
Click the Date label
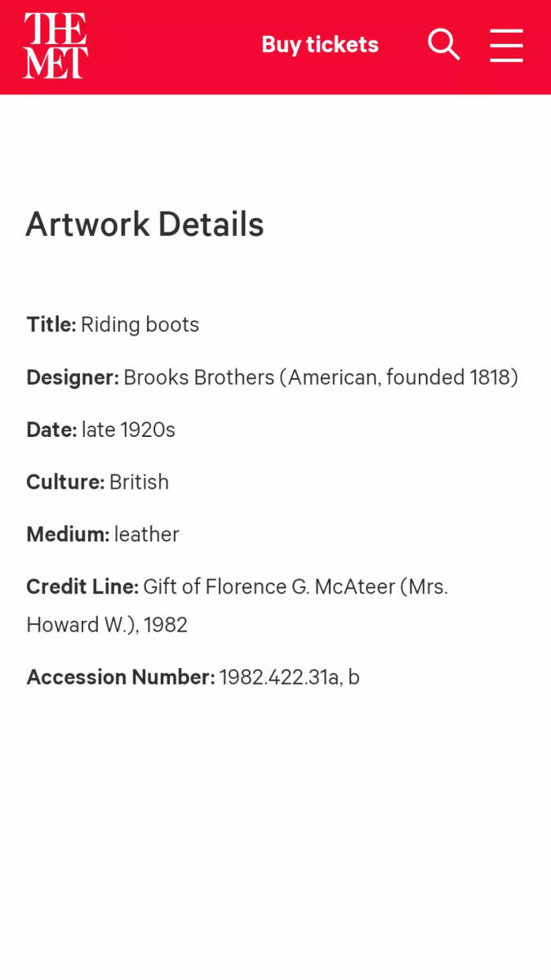pyautogui.click(x=51, y=430)
